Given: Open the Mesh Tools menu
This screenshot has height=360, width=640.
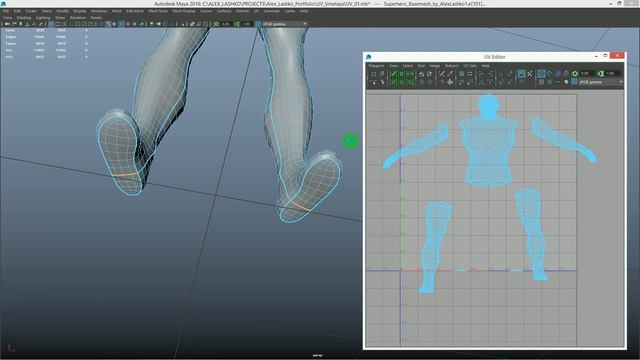Looking at the screenshot, I should 158,11.
